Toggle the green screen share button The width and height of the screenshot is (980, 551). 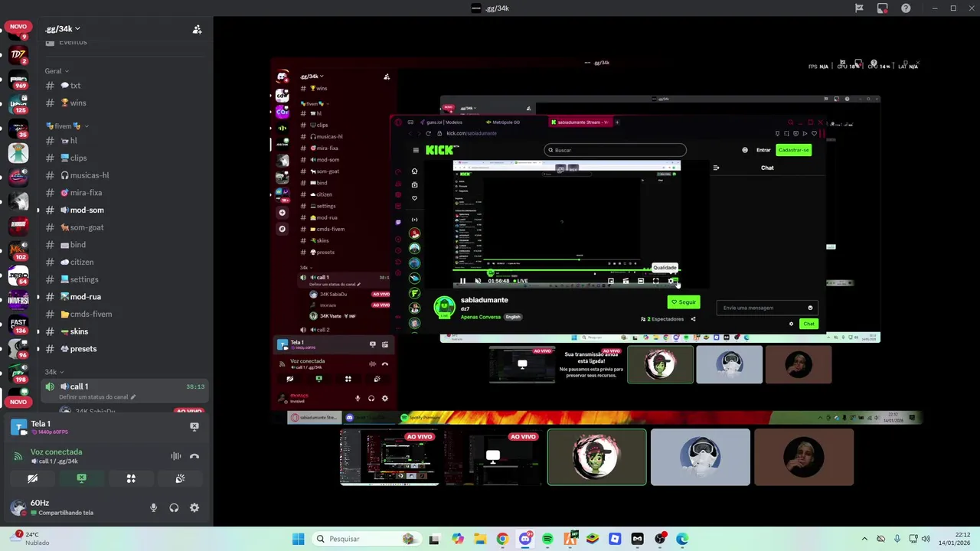82,478
